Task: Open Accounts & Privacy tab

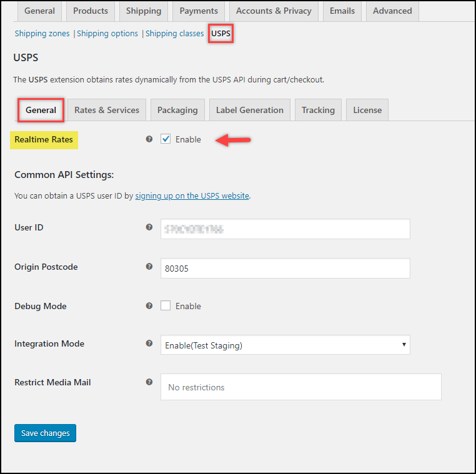Action: click(274, 11)
